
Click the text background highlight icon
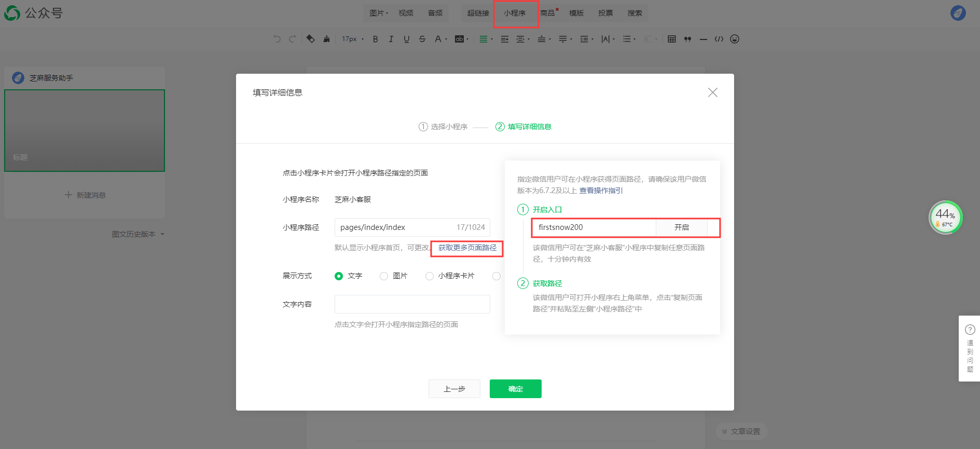click(459, 39)
